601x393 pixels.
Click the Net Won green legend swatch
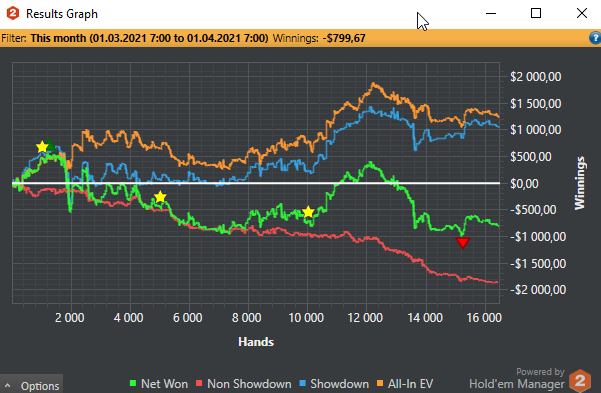click(133, 383)
